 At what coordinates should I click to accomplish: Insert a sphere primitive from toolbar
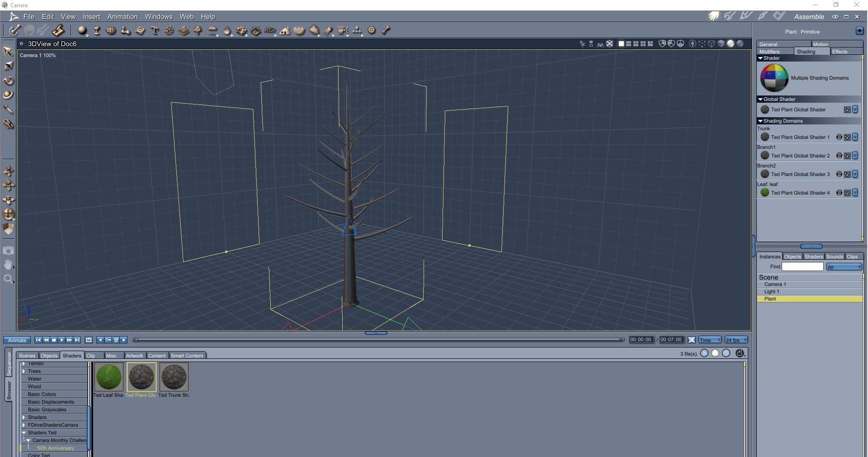coord(82,30)
